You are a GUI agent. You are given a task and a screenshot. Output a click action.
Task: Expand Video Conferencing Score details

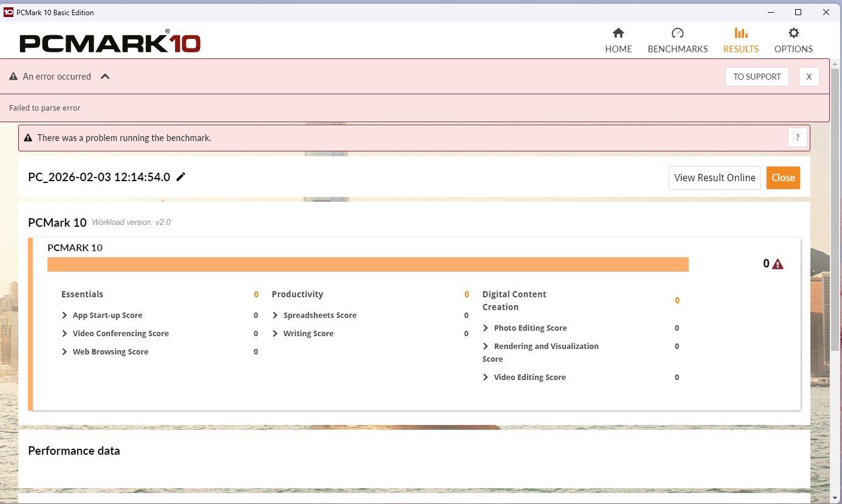64,333
